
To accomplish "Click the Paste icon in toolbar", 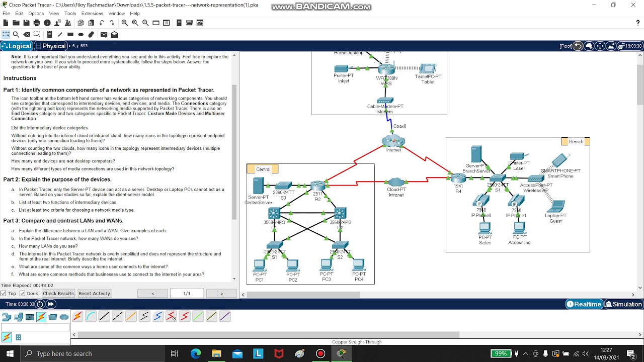I will pos(91,23).
